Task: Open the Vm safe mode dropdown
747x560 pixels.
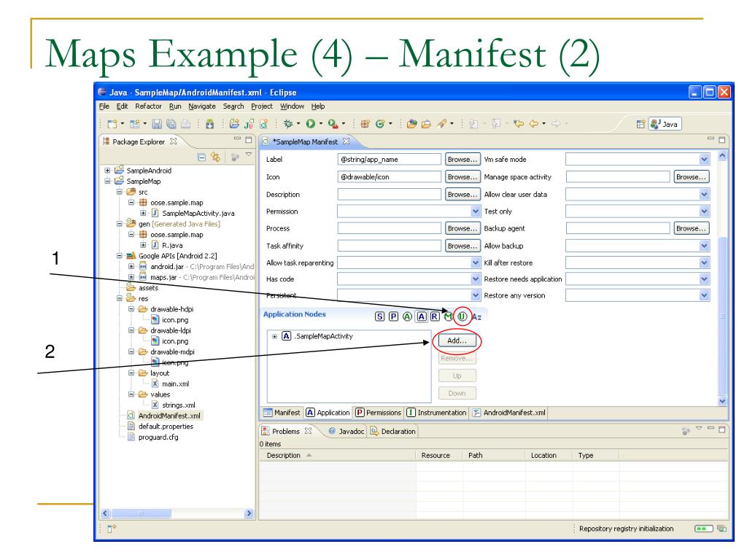Action: coord(704,160)
